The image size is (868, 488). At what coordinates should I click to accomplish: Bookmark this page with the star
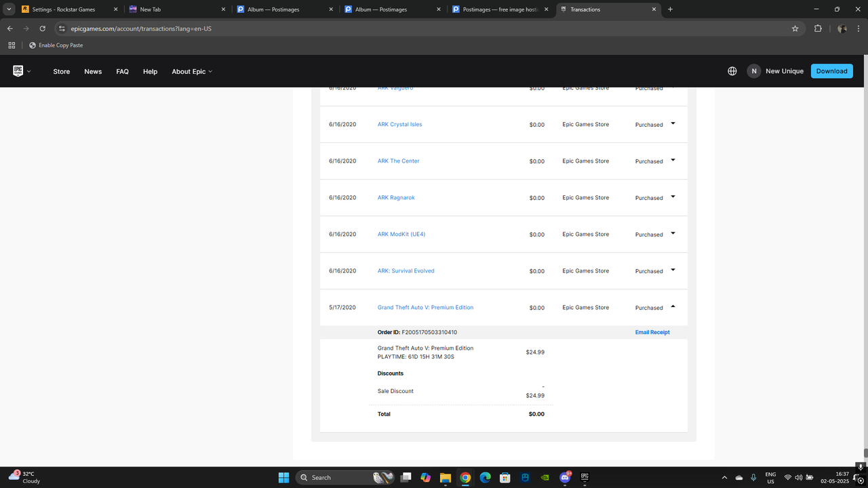(x=795, y=28)
